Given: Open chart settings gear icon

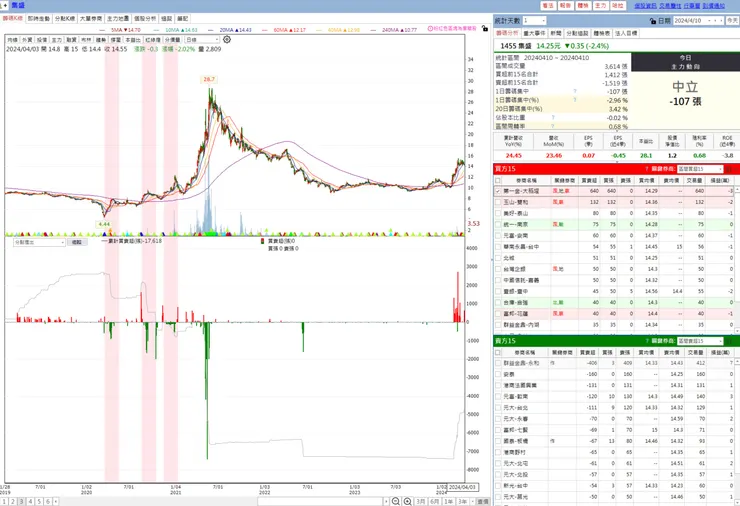Looking at the screenshot, I should click(x=227, y=40).
